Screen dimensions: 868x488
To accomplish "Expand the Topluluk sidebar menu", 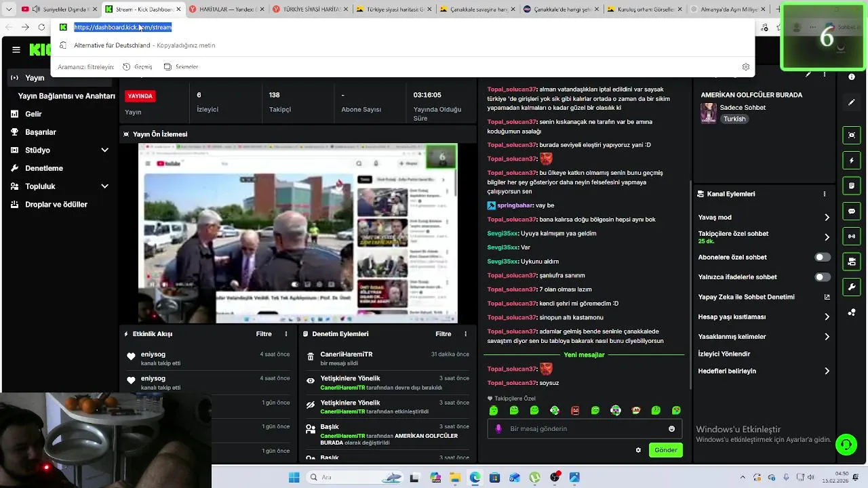I will click(x=104, y=186).
